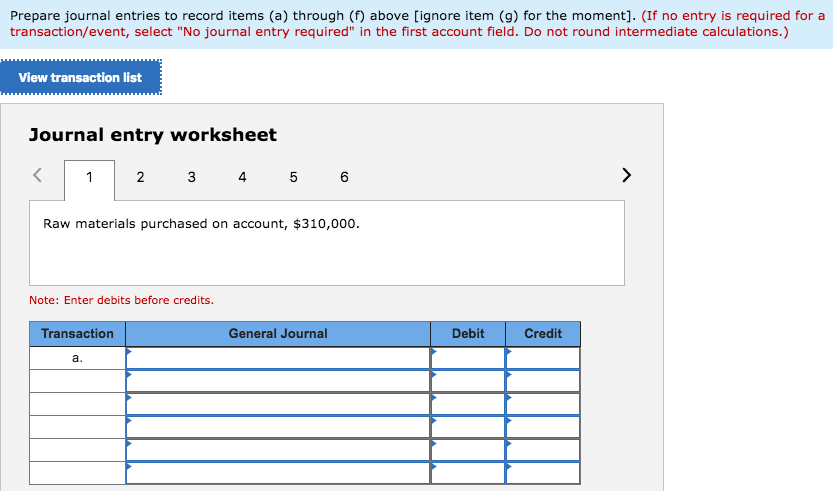This screenshot has width=833, height=491.
Task: Open General Journal account dropdown in second row
Action: (x=278, y=381)
